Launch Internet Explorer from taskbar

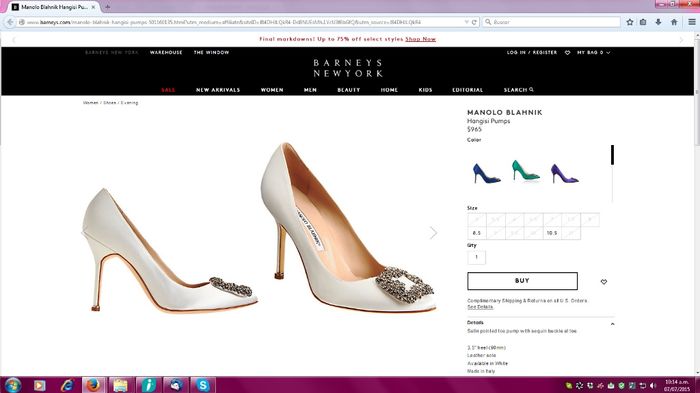[67, 385]
